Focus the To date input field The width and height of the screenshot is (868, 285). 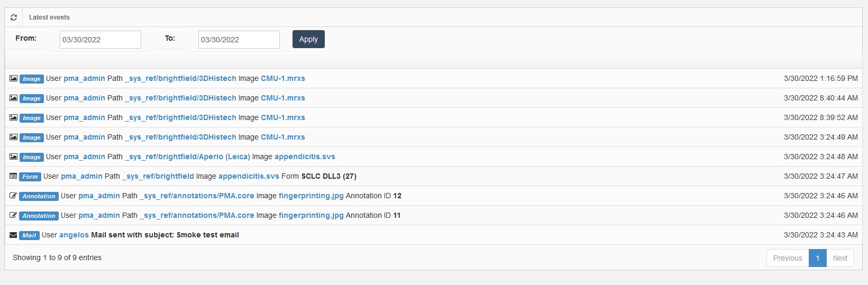[239, 40]
